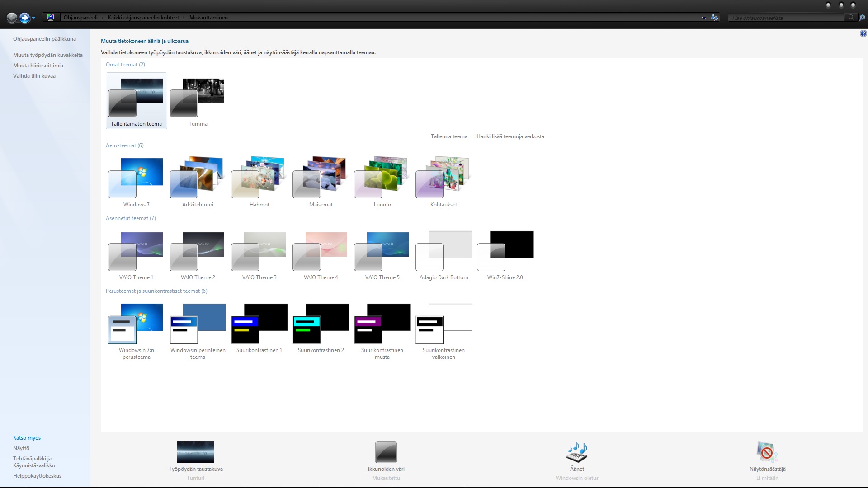The height and width of the screenshot is (488, 868).
Task: Select Suurikontrastinen valkoinen theme
Action: [443, 331]
